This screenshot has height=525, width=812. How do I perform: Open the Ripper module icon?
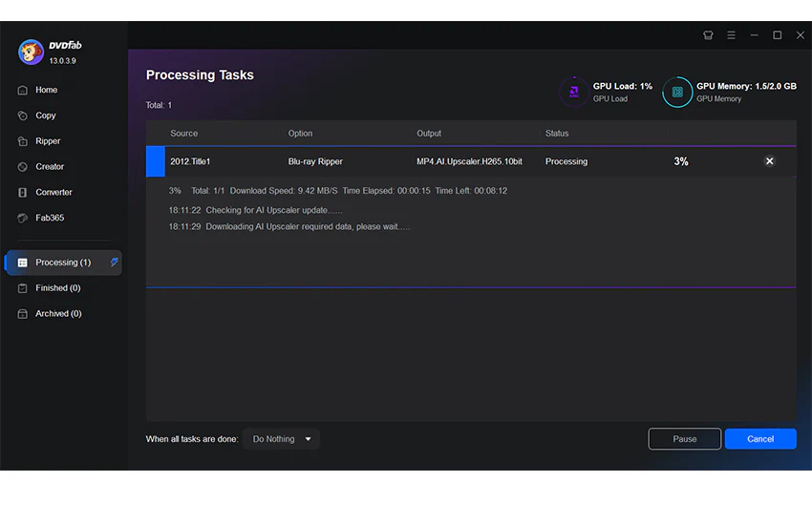22,141
